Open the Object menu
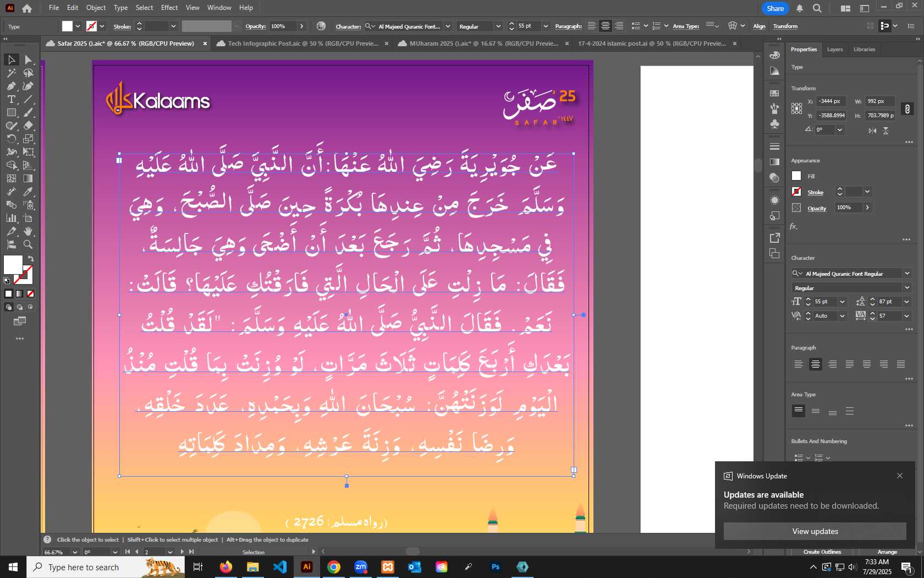Viewport: 924px width, 578px height. coord(96,8)
